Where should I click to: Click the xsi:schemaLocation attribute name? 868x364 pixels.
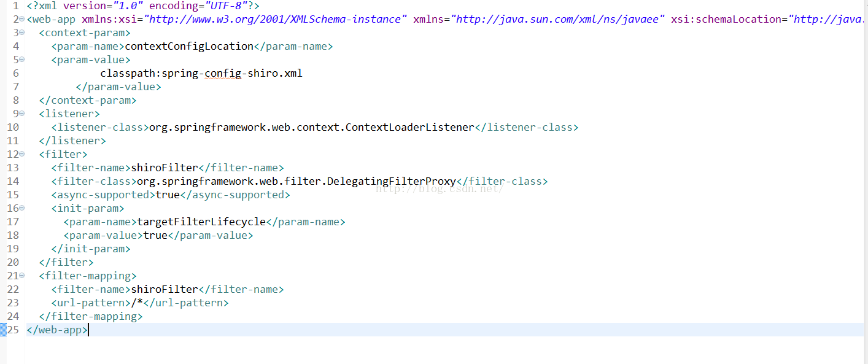point(726,19)
